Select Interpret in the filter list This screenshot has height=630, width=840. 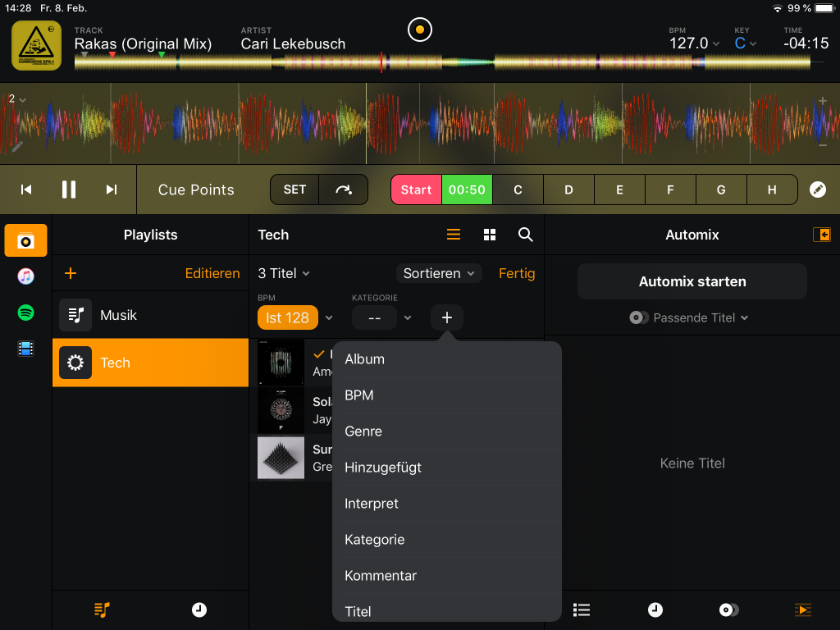(372, 504)
